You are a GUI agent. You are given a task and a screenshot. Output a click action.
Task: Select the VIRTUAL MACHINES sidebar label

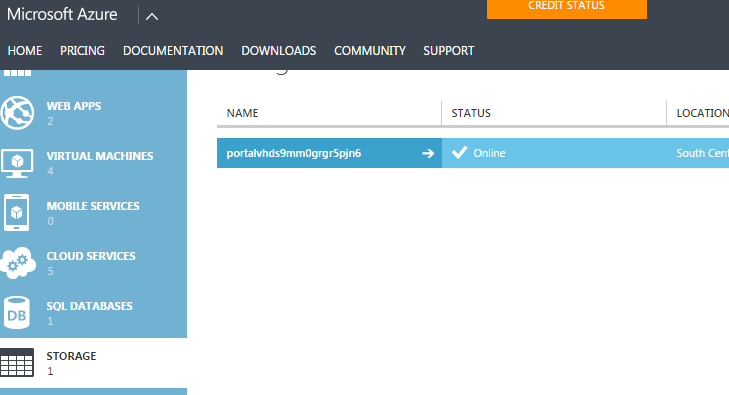coord(100,156)
